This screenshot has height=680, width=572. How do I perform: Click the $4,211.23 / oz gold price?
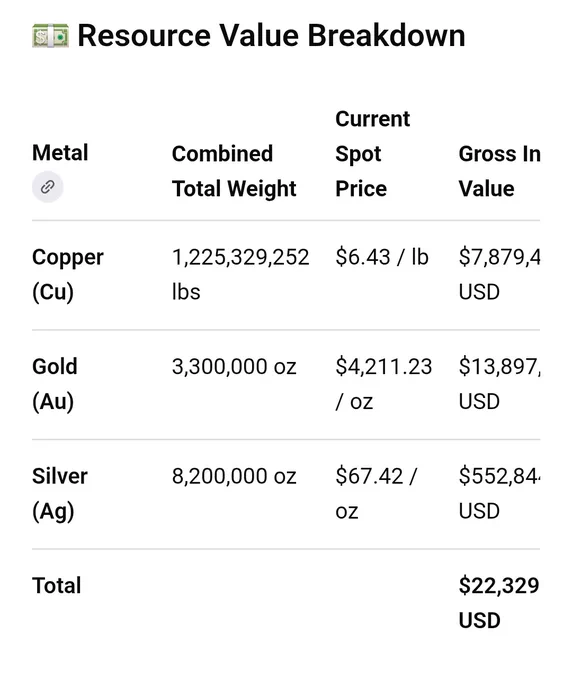pyautogui.click(x=384, y=384)
